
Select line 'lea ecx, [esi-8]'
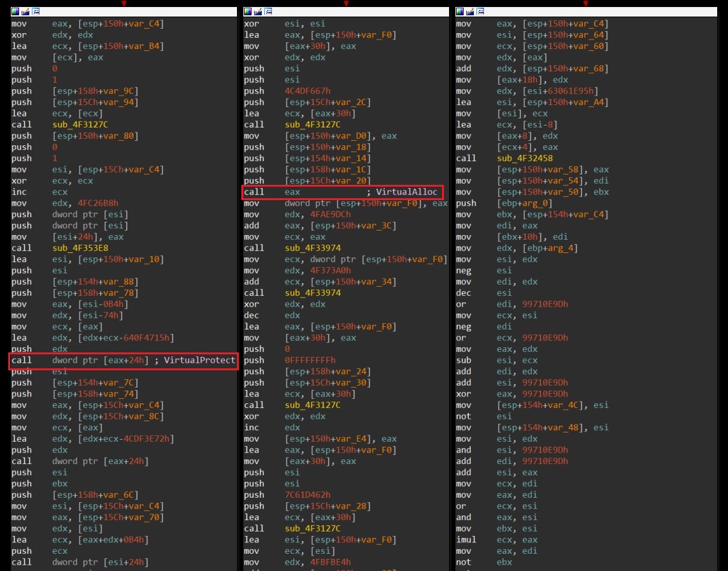507,124
